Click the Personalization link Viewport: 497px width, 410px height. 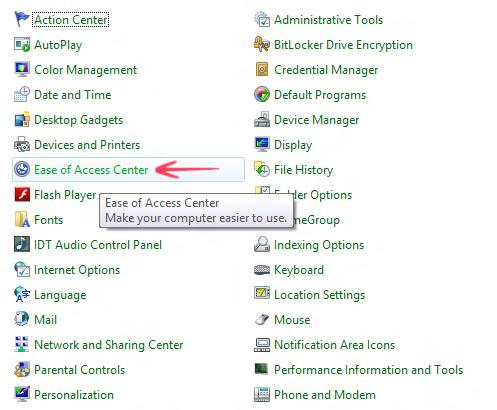[x=74, y=395]
